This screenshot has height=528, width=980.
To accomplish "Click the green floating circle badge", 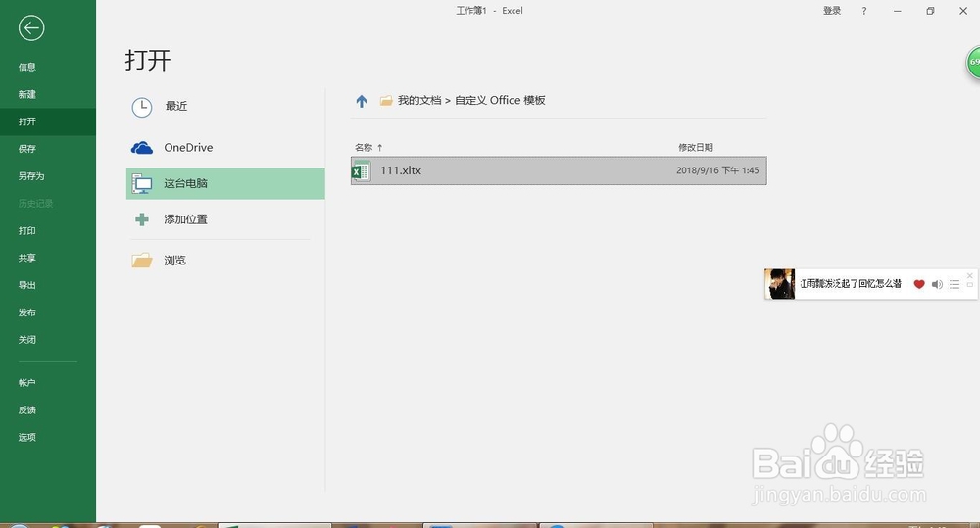I will pos(974,63).
